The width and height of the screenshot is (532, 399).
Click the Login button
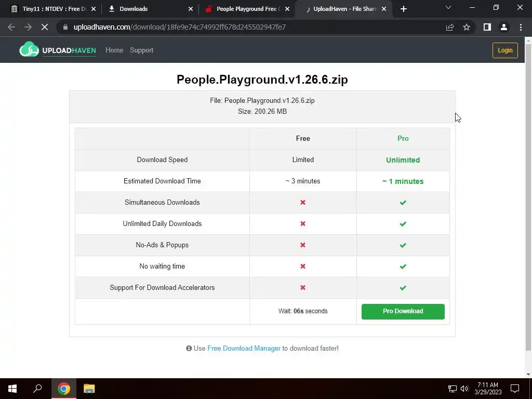[x=505, y=50]
